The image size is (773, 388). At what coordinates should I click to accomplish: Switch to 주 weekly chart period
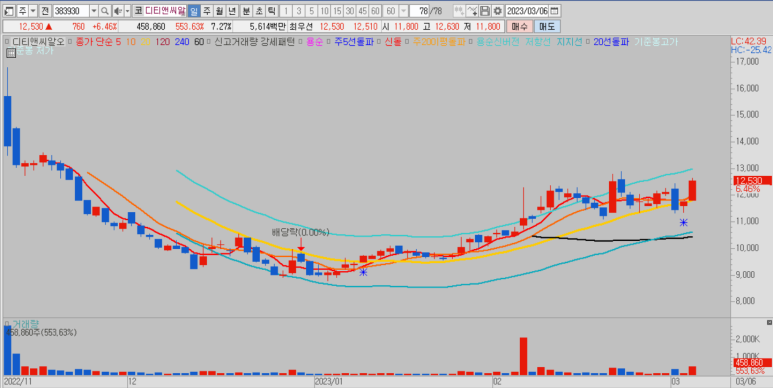pos(207,11)
